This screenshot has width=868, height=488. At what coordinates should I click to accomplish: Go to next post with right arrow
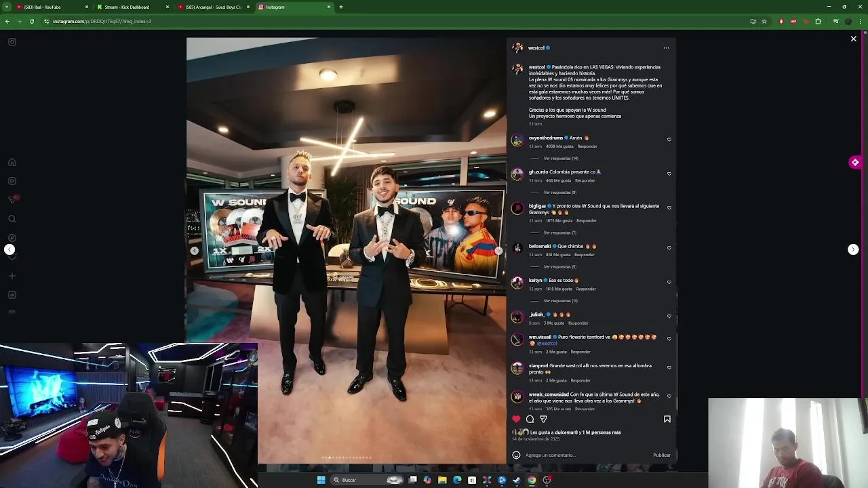(x=853, y=249)
